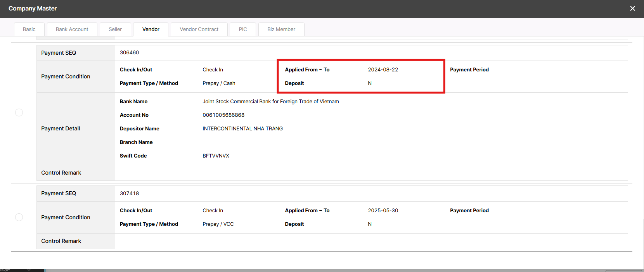Select radio button for payment 307418
Screen dimensions: 644x272
point(19,217)
